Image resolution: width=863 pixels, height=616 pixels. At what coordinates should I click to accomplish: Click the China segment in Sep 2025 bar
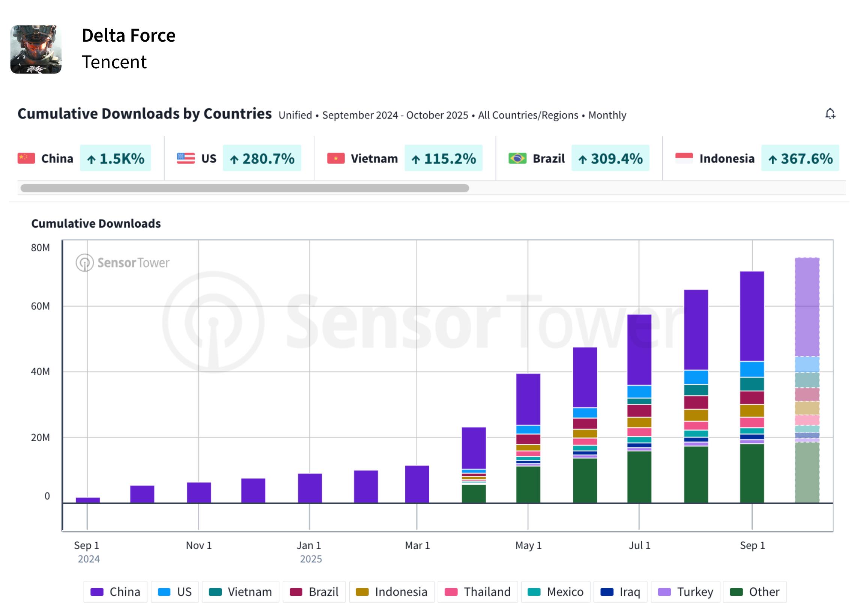point(752,316)
